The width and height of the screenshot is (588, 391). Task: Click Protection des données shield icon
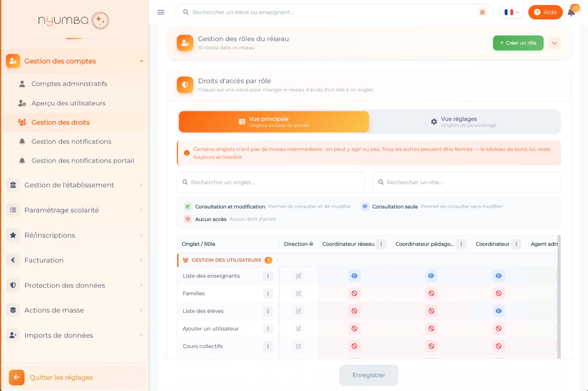pyautogui.click(x=13, y=285)
